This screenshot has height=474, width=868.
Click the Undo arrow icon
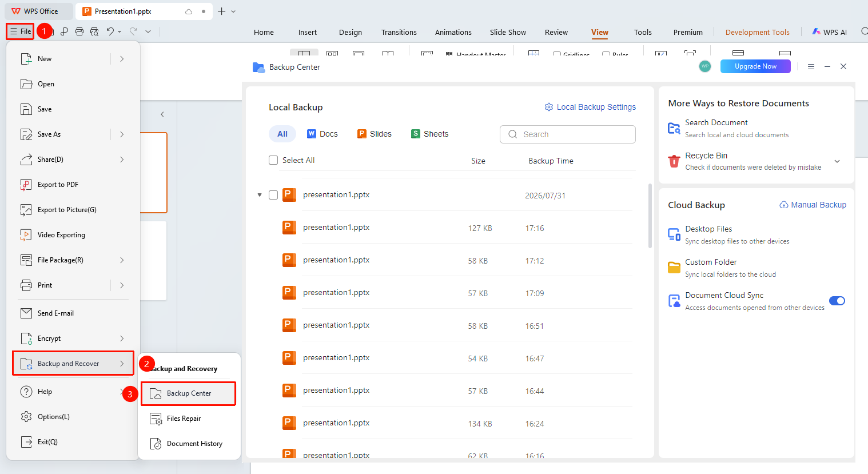tap(110, 31)
